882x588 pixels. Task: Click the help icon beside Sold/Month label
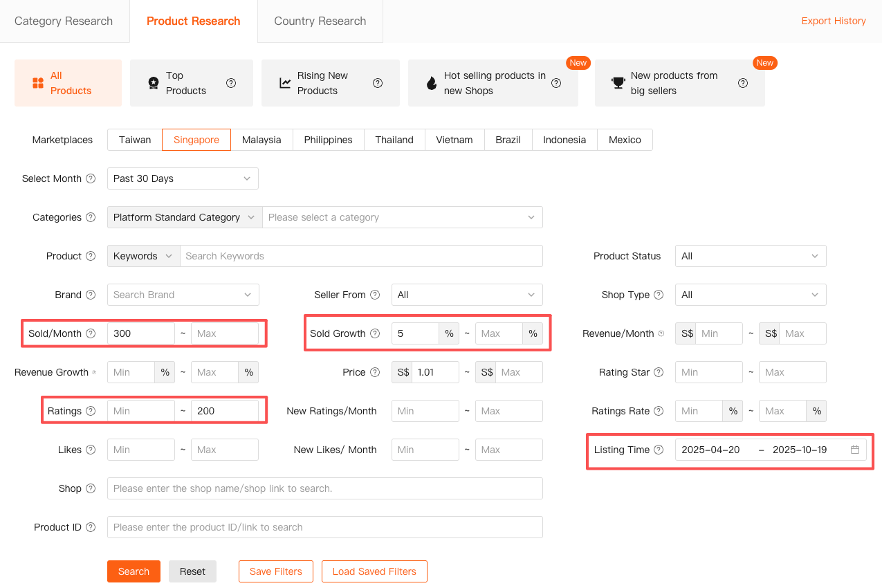(91, 333)
